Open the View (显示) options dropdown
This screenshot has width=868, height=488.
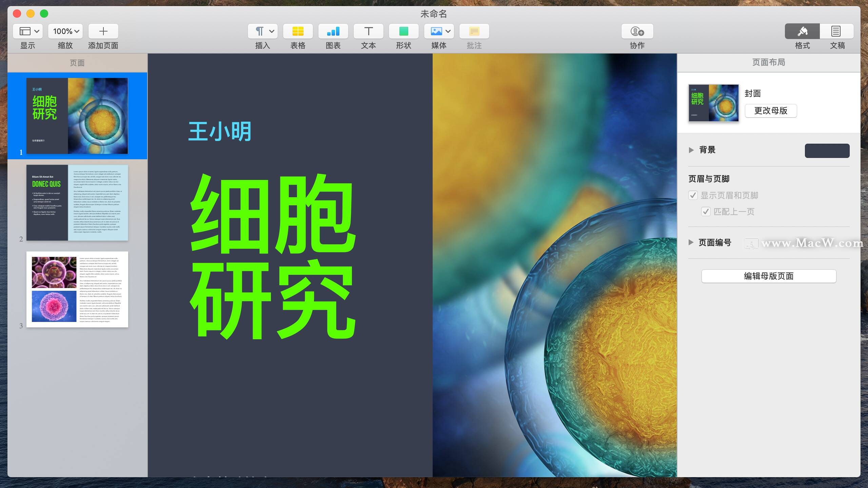[x=28, y=31]
